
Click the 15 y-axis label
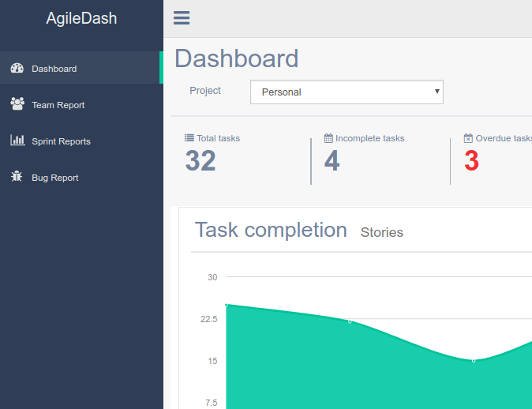tap(212, 361)
